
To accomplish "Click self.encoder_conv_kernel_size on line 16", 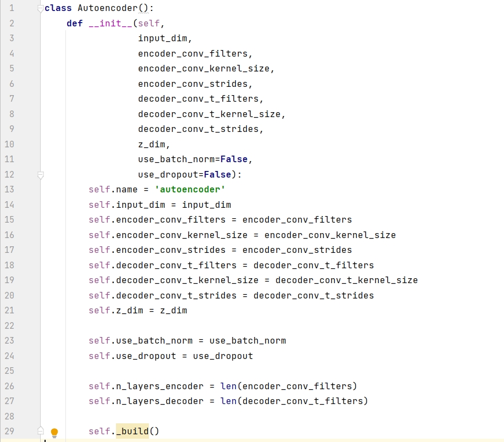I will [x=168, y=235].
